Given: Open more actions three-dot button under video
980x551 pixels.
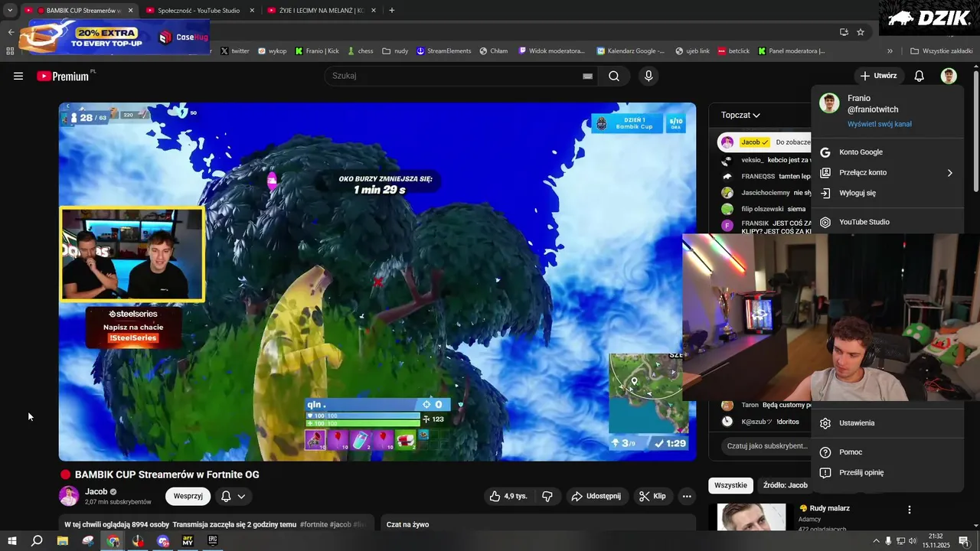Looking at the screenshot, I should (687, 496).
